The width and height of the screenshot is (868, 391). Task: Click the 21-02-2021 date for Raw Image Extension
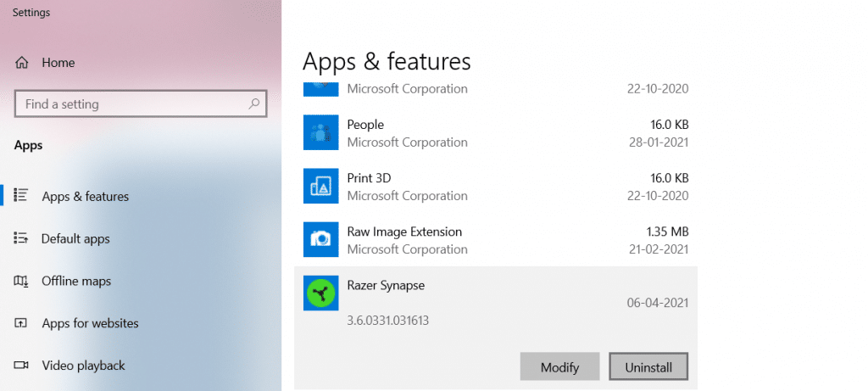tap(658, 249)
